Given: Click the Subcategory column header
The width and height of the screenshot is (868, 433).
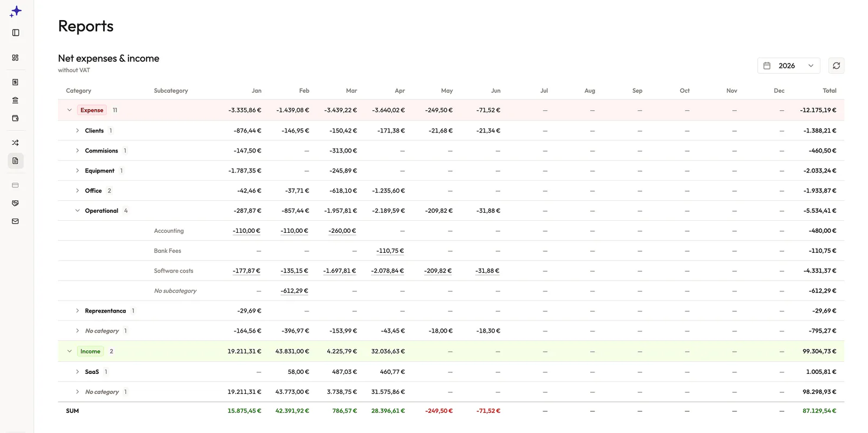Looking at the screenshot, I should pos(171,91).
